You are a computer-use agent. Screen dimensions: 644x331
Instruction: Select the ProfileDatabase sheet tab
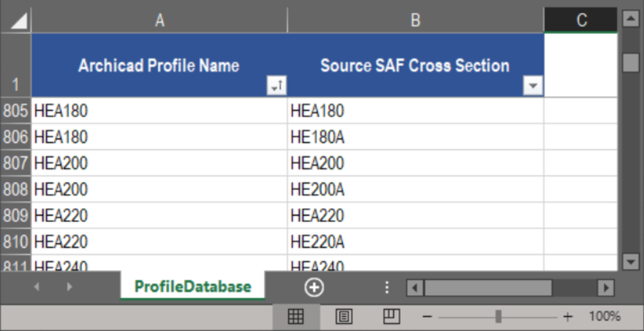click(192, 286)
